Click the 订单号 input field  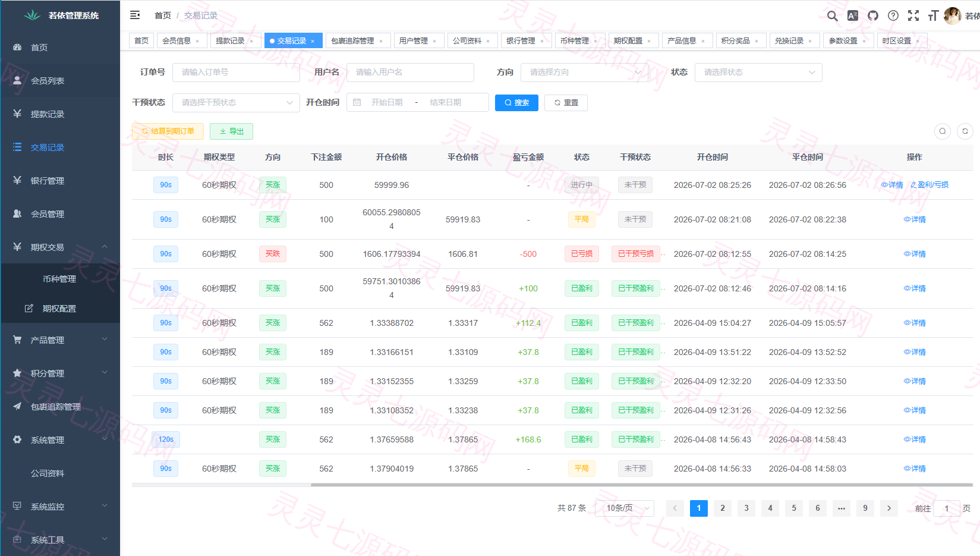point(236,72)
